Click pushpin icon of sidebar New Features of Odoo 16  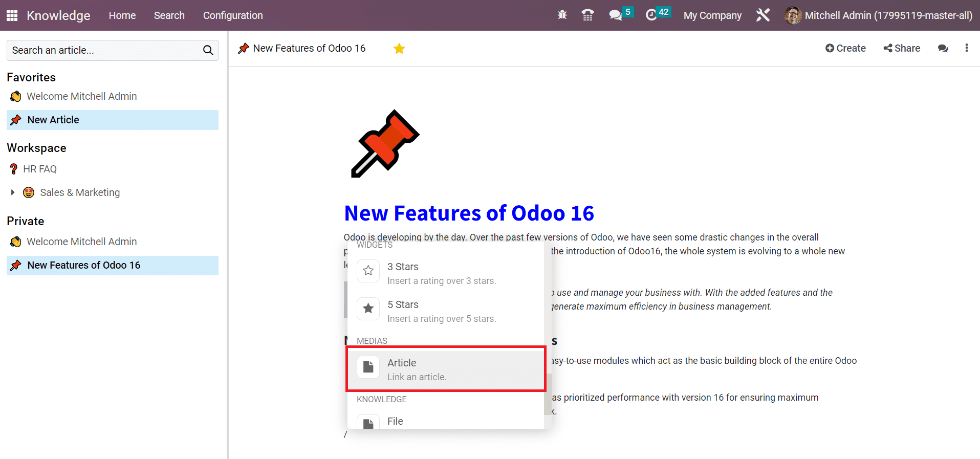pyautogui.click(x=16, y=265)
